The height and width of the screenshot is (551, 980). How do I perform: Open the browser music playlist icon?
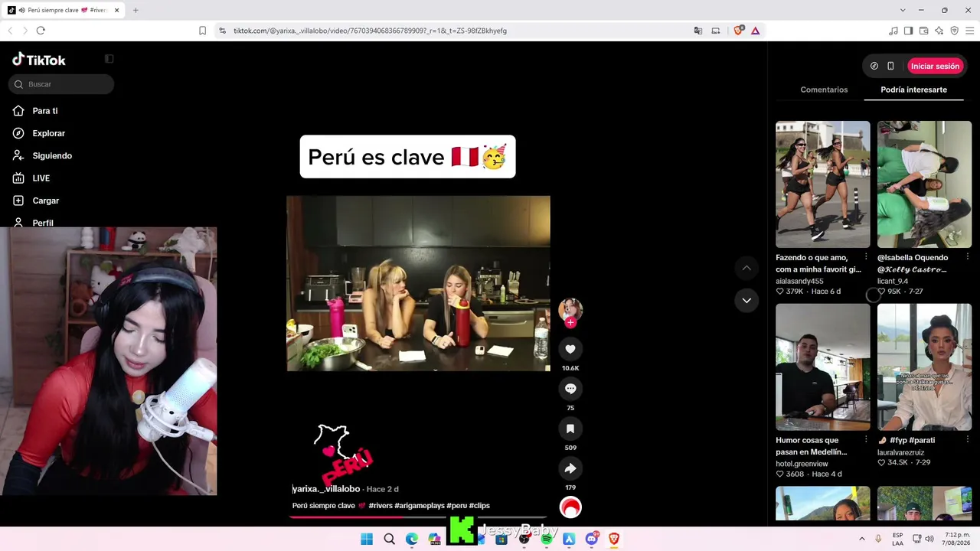[893, 31]
